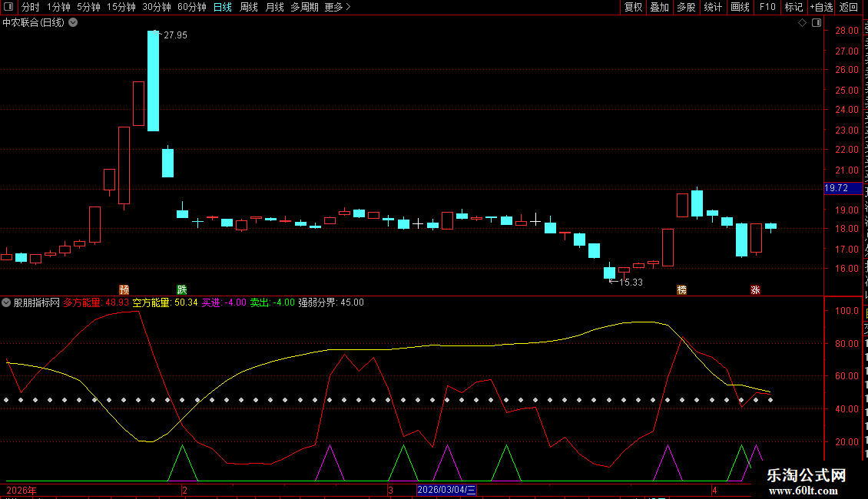Open the 中农联合(日线) chart dropdown arrow
Image resolution: width=868 pixels, height=499 pixels.
coord(73,23)
